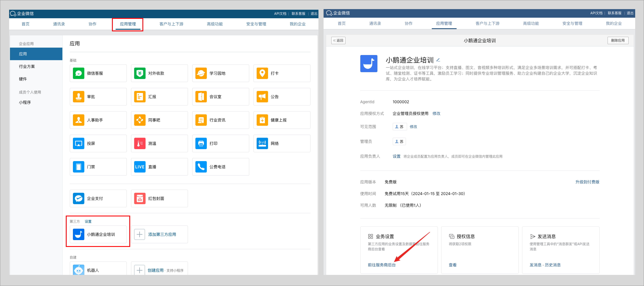The height and width of the screenshot is (286, 644).
Task: Open the 公费电话 phone icon
Action: pos(201,167)
